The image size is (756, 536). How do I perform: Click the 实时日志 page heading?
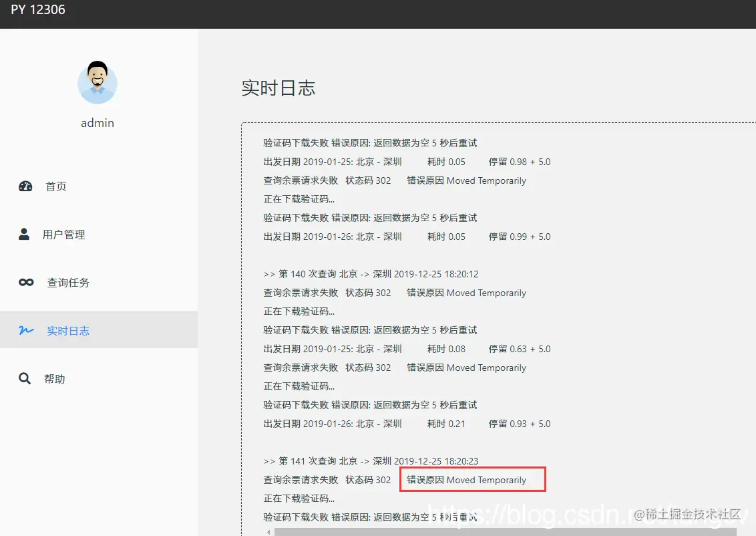click(278, 88)
